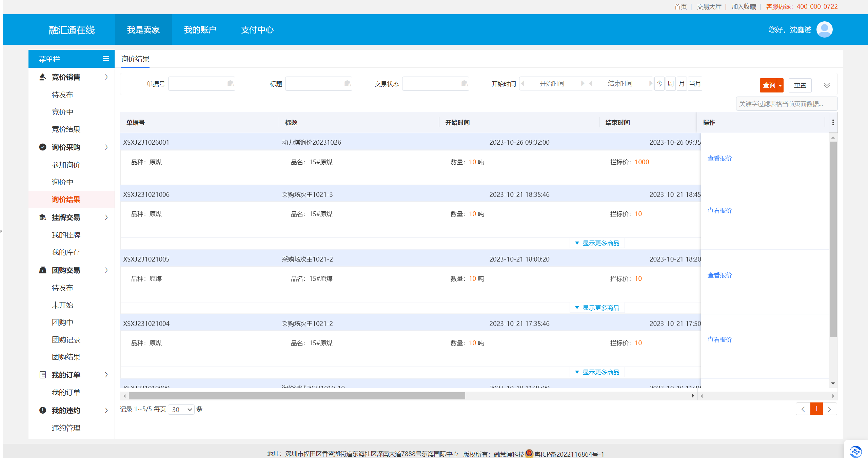This screenshot has width=868, height=458.
Task: Click the vertical table scrollbar thumb
Action: (x=833, y=239)
